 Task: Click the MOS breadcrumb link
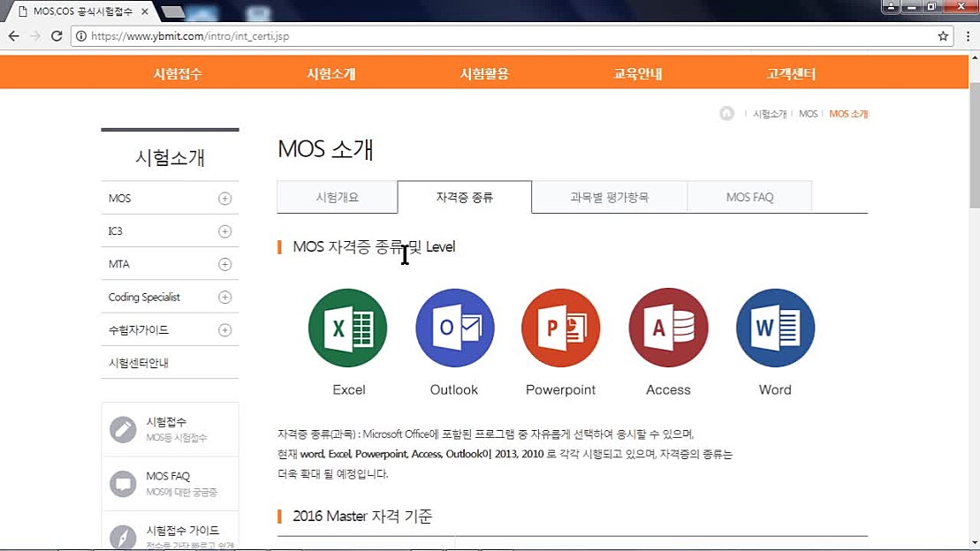pos(808,113)
